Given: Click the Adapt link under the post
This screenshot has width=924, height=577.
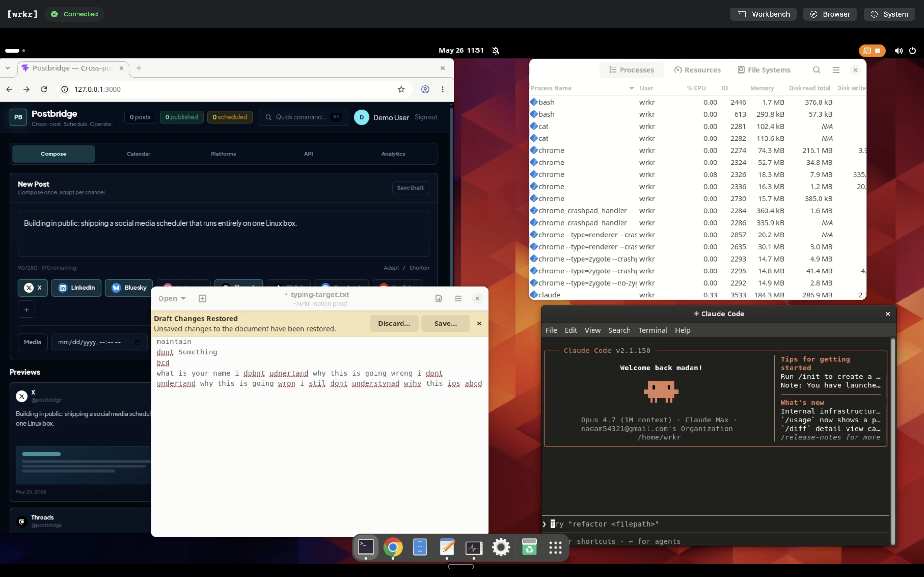Looking at the screenshot, I should tap(391, 268).
